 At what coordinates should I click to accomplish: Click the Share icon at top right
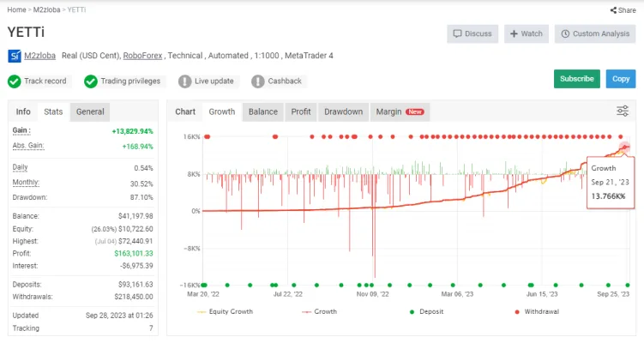coord(613,10)
